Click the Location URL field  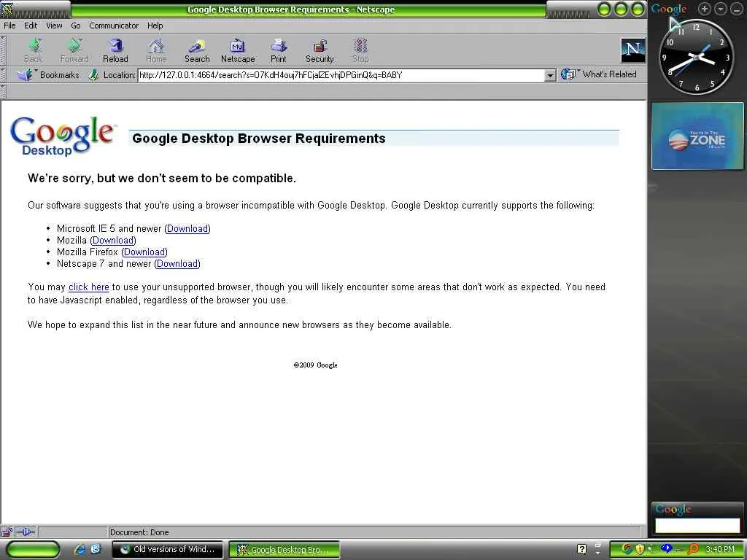click(x=341, y=75)
